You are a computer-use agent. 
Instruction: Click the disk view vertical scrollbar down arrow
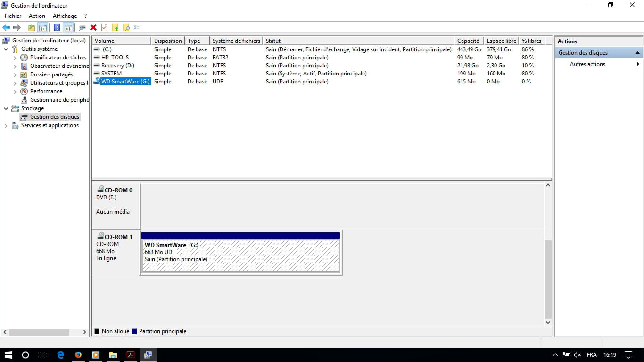tap(548, 323)
